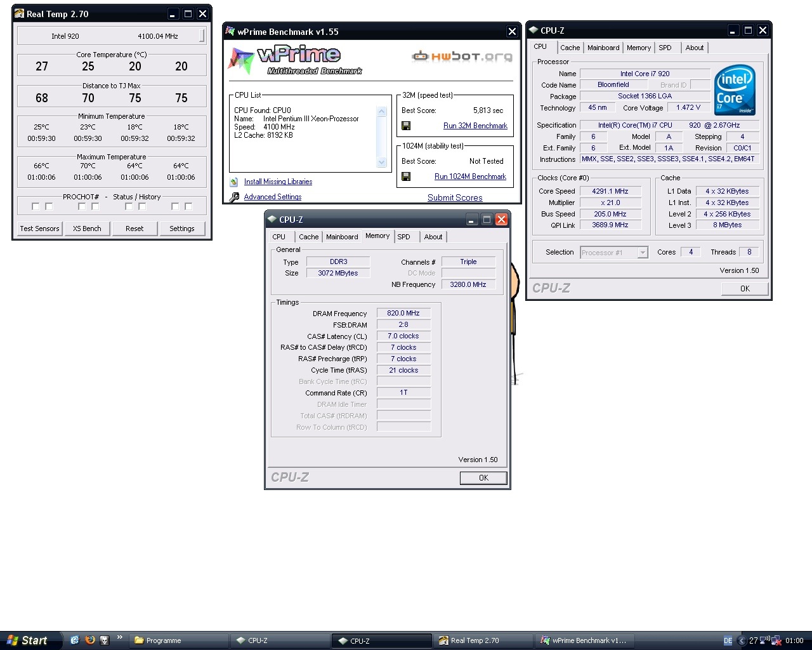Image resolution: width=812 pixels, height=650 pixels.
Task: Toggle the leftmost PROCHOT# status checkbox
Action: 36,206
